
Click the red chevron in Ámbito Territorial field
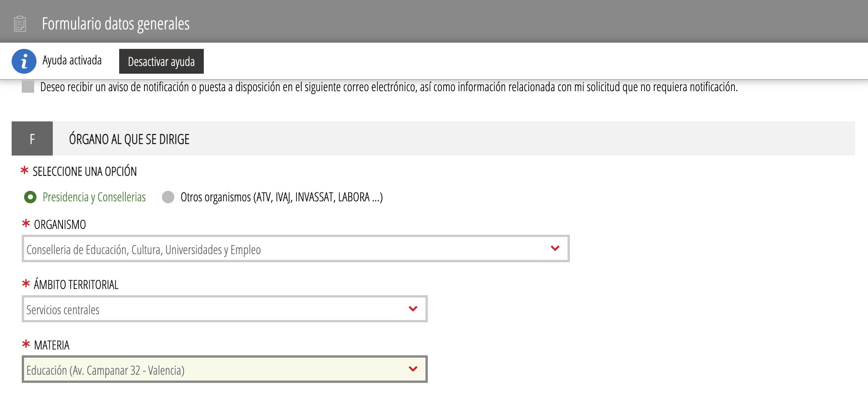pos(413,309)
